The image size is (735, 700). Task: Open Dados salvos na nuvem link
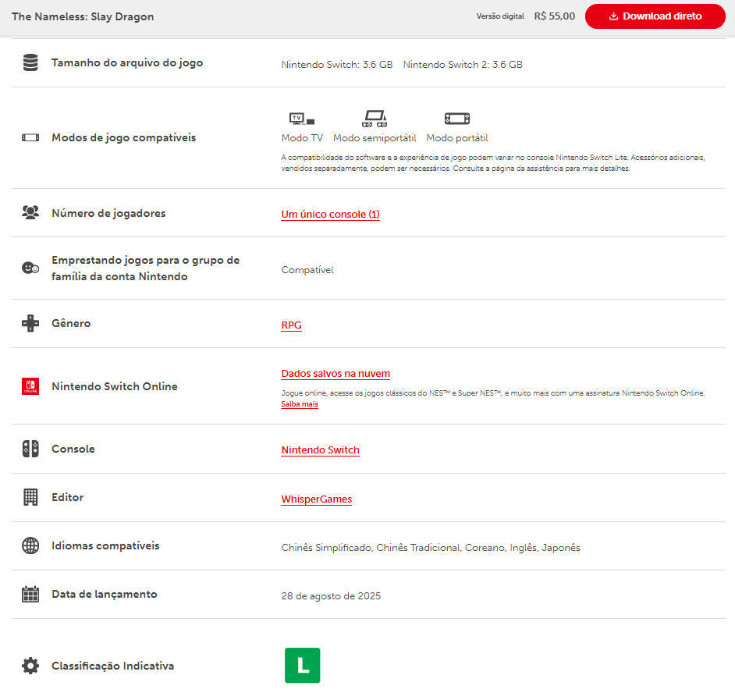pos(336,374)
